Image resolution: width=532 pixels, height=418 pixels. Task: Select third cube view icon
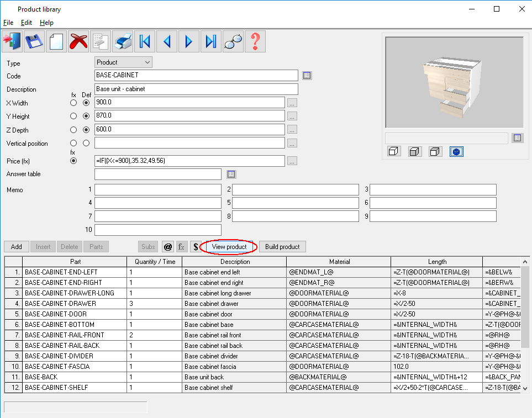click(x=435, y=151)
